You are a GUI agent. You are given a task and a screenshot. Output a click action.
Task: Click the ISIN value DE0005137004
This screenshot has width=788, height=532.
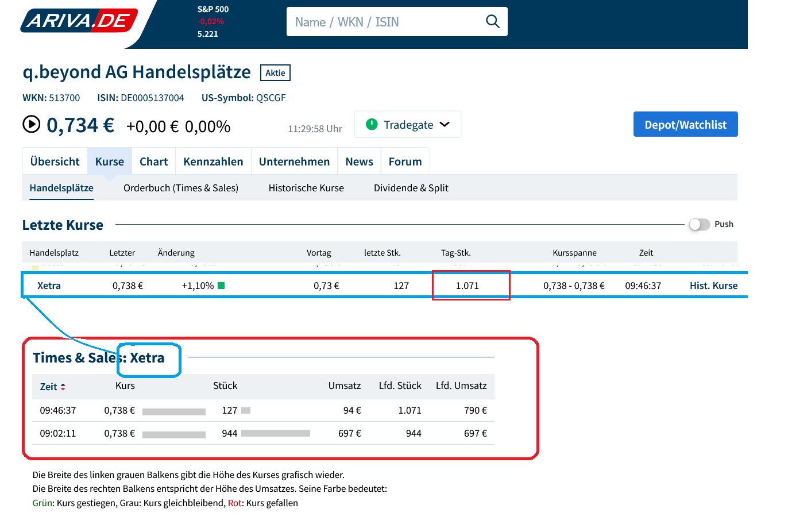(152, 98)
